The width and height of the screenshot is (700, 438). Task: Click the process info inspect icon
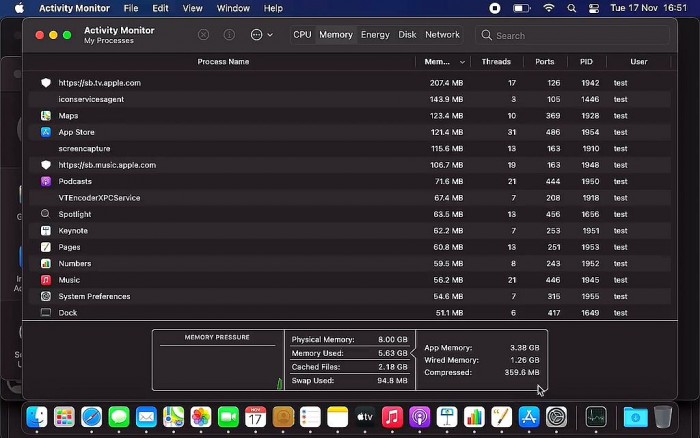coord(229,35)
